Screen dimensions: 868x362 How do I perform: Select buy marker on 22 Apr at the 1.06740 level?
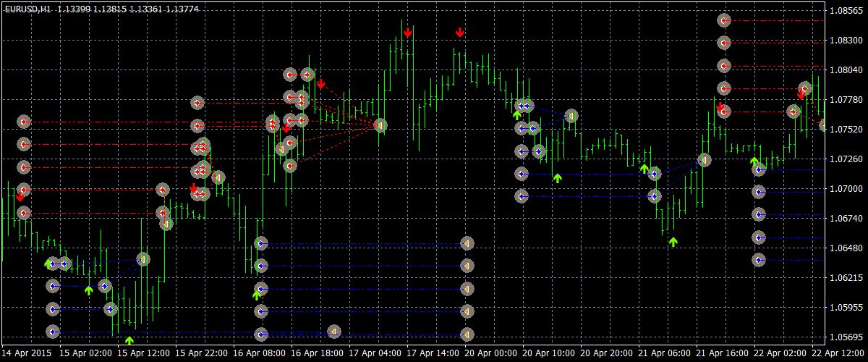(759, 214)
